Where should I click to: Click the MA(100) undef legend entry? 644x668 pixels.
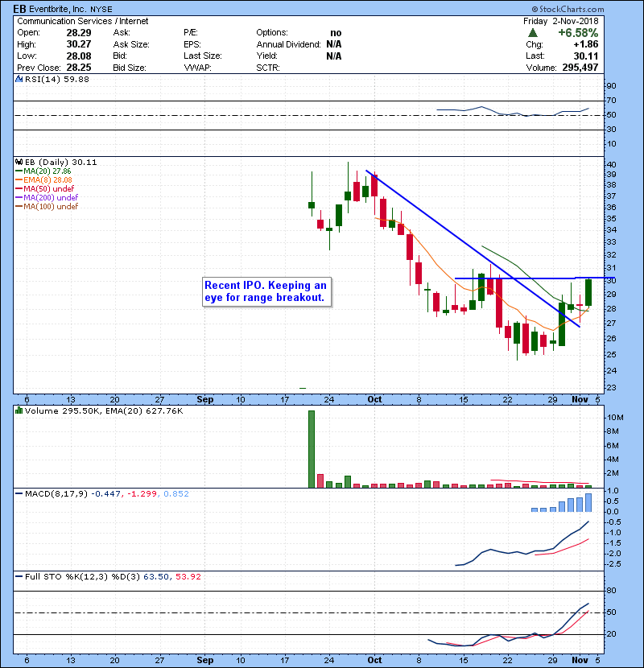pyautogui.click(x=47, y=206)
